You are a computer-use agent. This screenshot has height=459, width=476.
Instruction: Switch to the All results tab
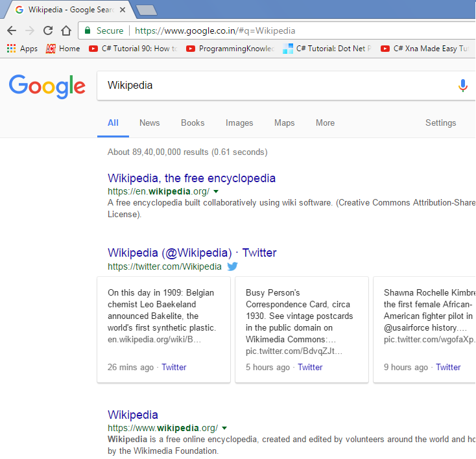tap(113, 123)
